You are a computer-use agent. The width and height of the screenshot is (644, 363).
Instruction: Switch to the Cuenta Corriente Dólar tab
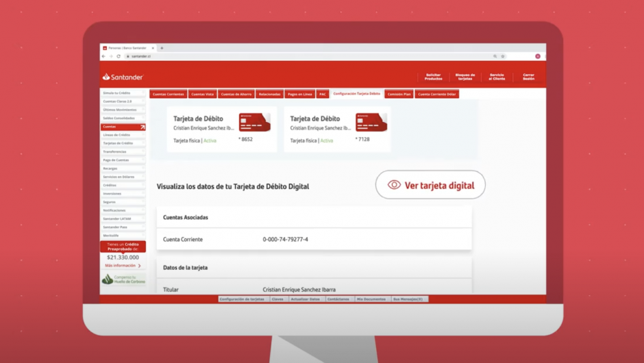click(x=437, y=94)
